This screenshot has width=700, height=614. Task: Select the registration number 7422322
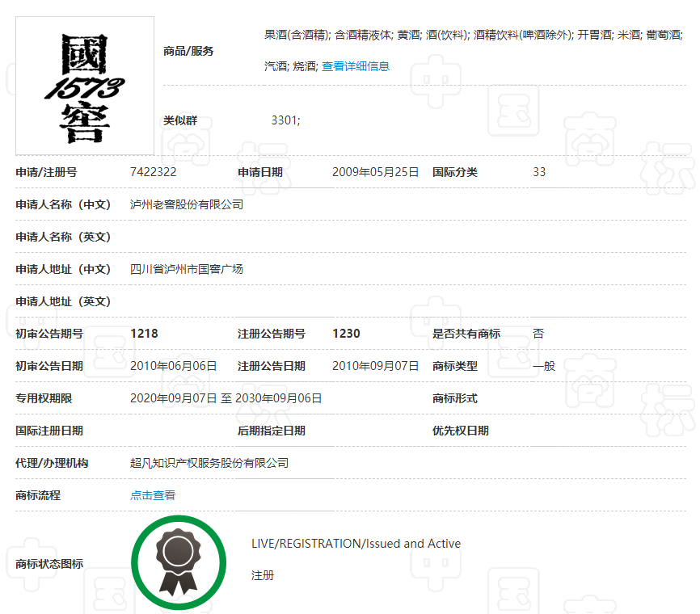pos(153,172)
